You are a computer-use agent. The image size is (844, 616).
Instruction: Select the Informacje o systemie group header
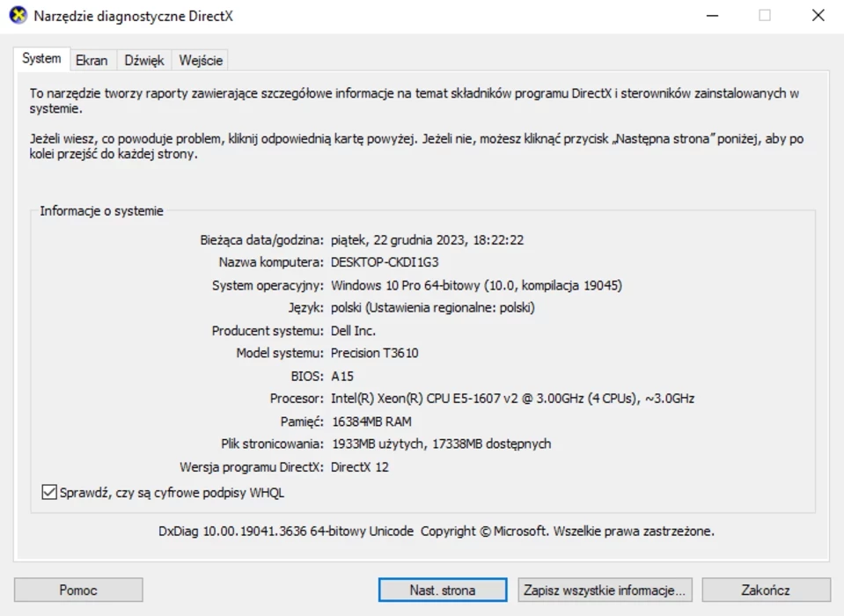tap(100, 211)
